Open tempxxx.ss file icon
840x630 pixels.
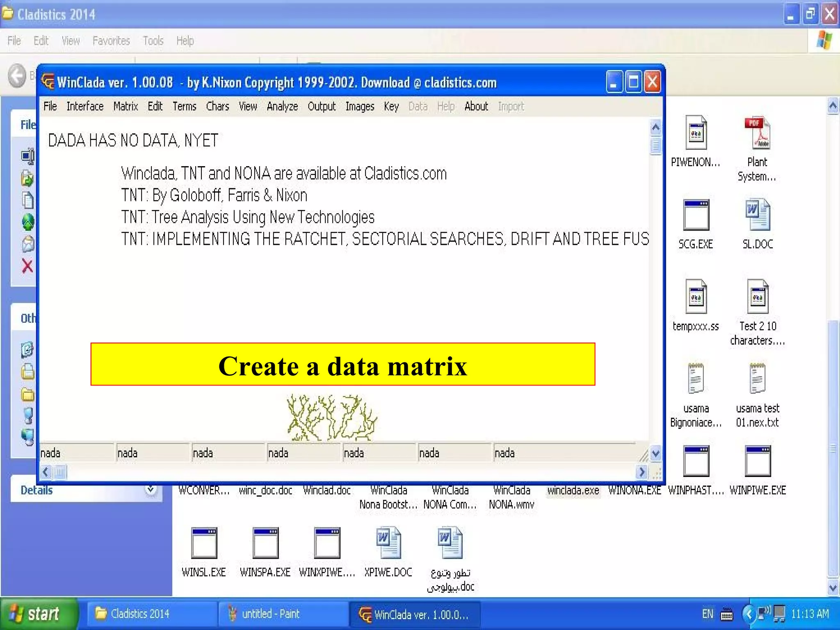pyautogui.click(x=696, y=297)
